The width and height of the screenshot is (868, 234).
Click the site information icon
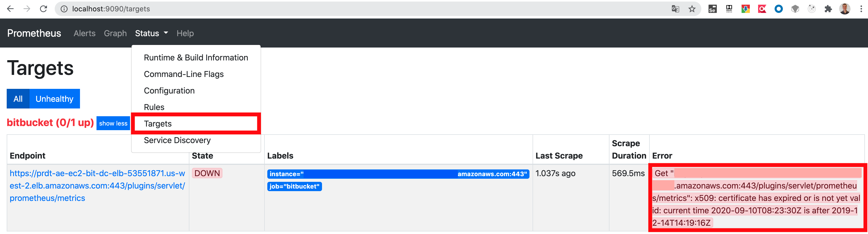pos(64,9)
